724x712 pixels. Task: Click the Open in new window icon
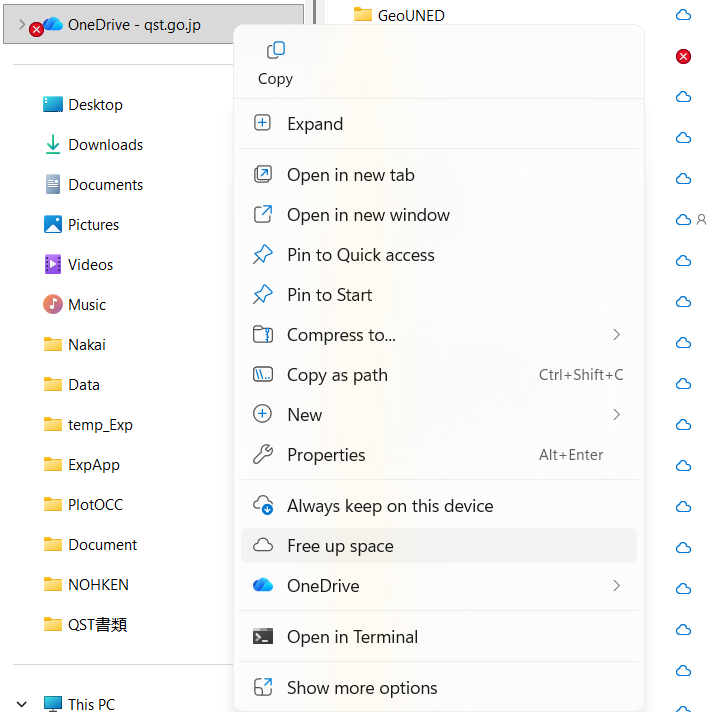(x=263, y=214)
